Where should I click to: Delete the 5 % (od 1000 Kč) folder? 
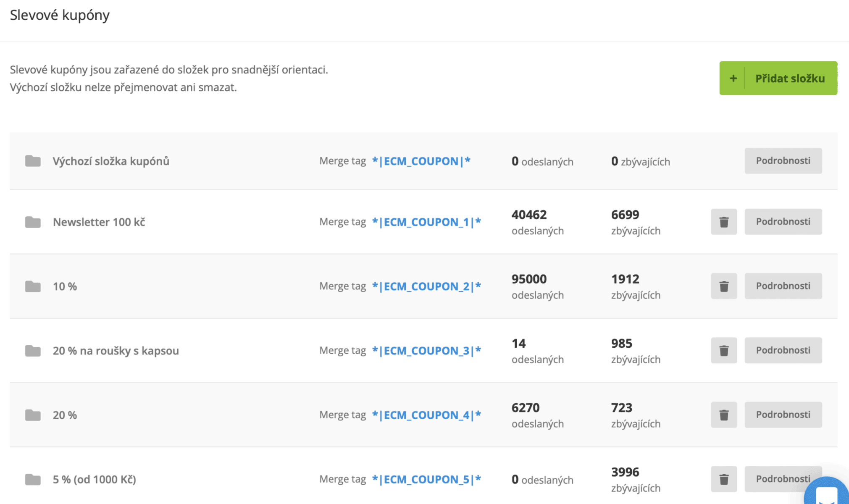coord(723,479)
